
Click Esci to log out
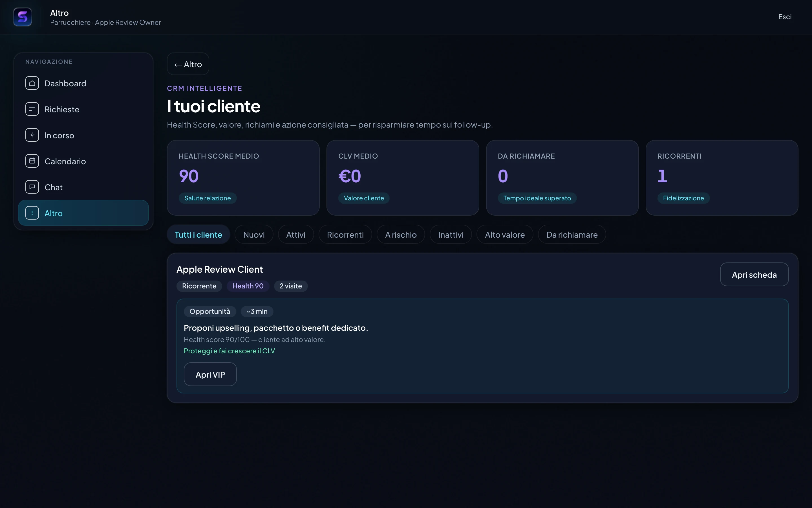[x=785, y=17]
